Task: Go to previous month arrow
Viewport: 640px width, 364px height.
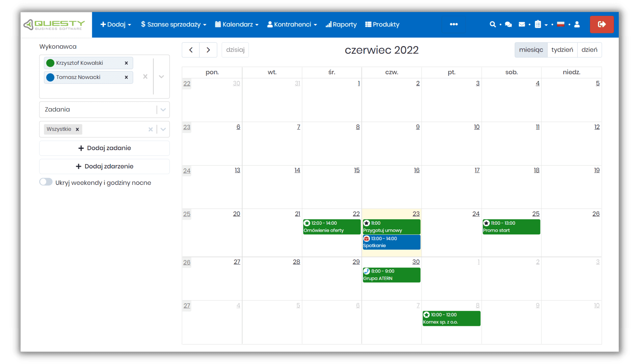Action: tap(191, 50)
